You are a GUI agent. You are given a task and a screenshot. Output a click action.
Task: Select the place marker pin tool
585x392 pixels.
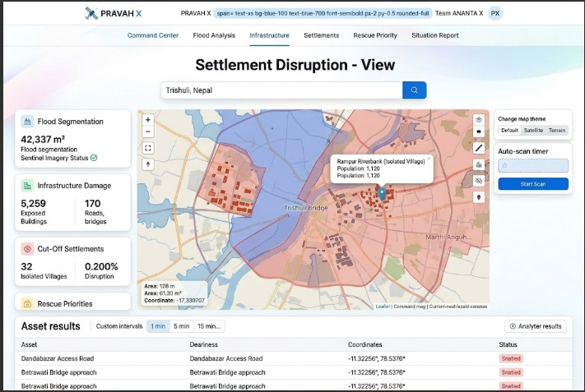(479, 197)
